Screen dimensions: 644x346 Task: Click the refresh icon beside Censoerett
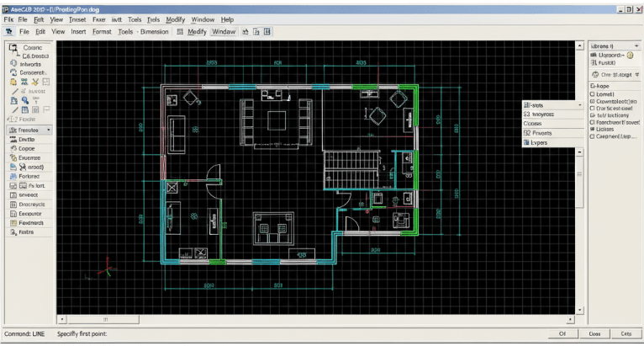coord(13,72)
